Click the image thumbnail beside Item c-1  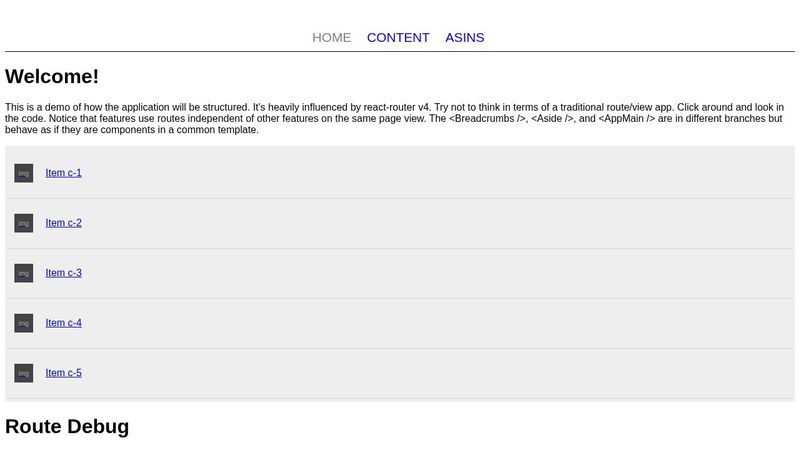[24, 173]
